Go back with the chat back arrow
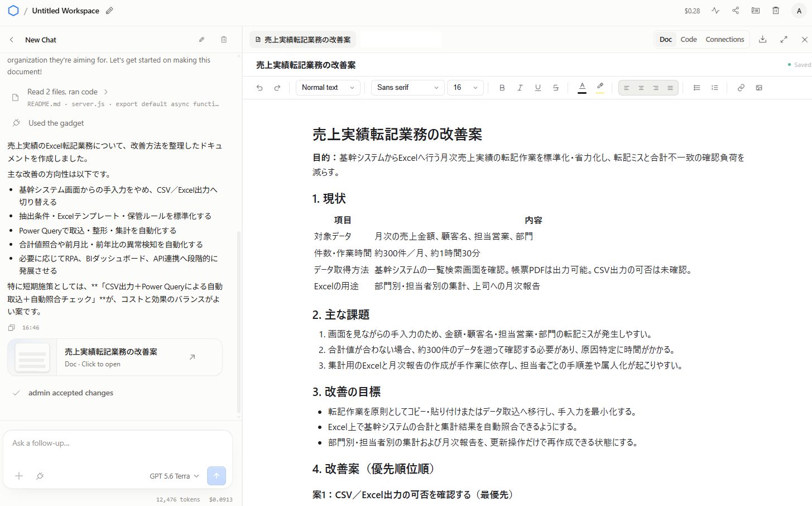 [12, 40]
